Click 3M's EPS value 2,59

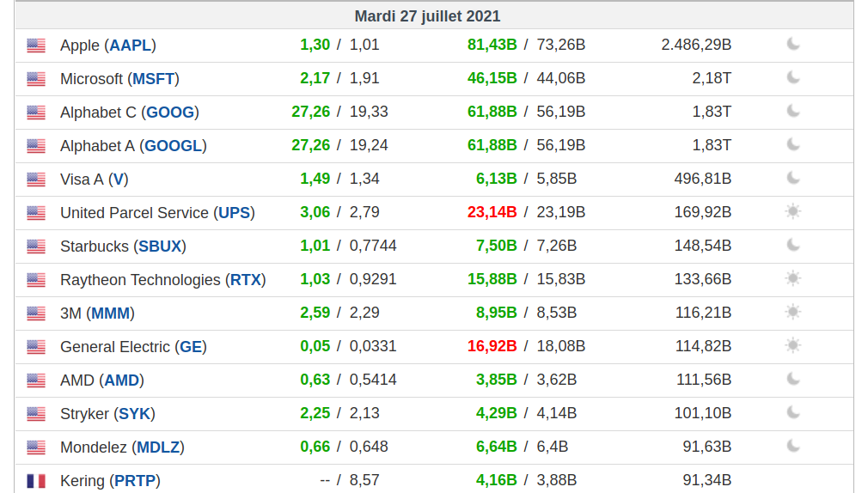coord(315,313)
